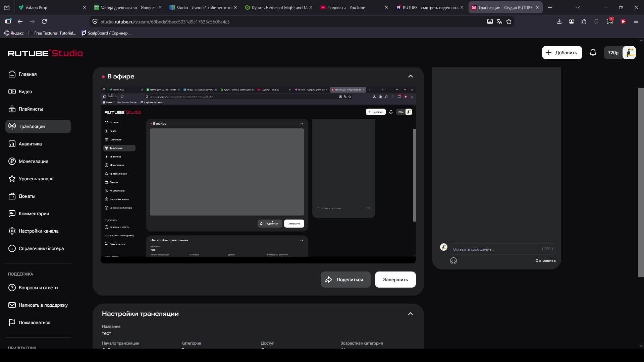Click the Пожаловаться flag icon
Viewport: 644px width, 362px height.
click(x=12, y=322)
